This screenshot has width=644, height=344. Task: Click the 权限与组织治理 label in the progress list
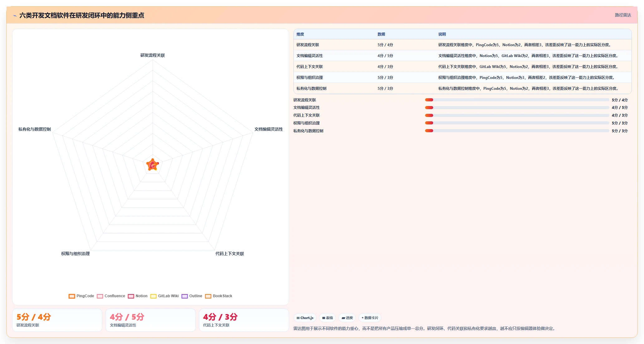coord(307,123)
